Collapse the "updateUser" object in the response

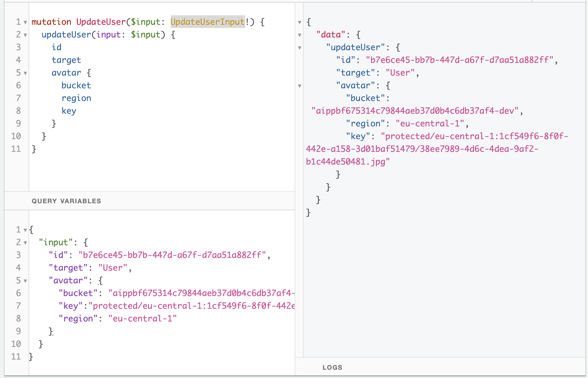tap(300, 47)
